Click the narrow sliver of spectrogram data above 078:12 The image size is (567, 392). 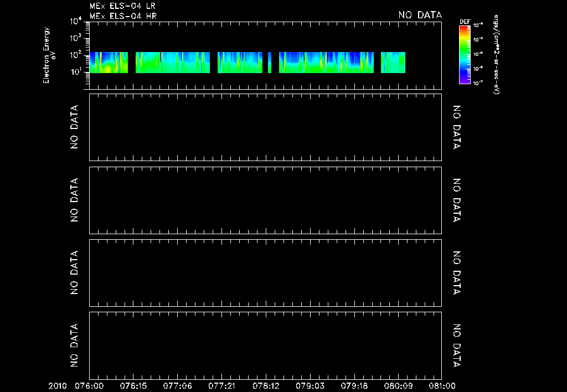tap(270, 63)
